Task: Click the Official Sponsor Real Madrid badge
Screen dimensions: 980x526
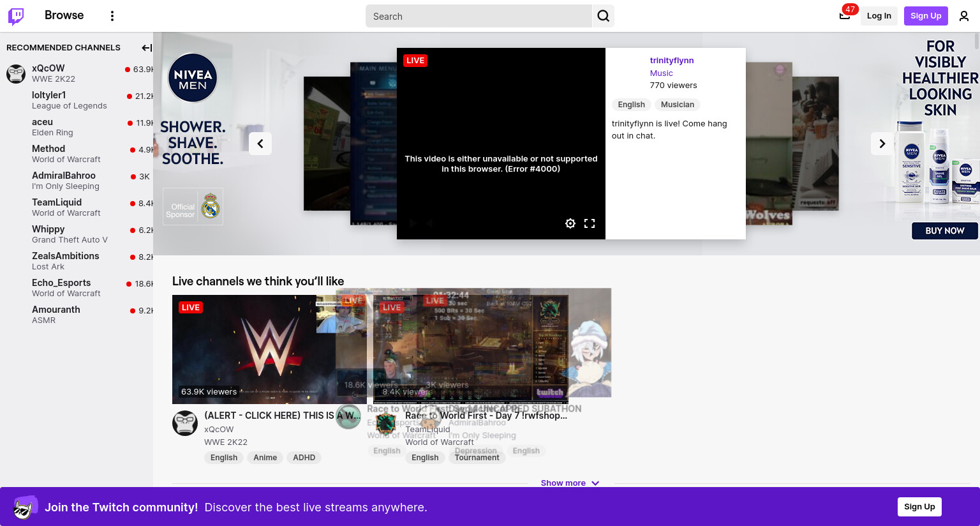Action: point(193,207)
